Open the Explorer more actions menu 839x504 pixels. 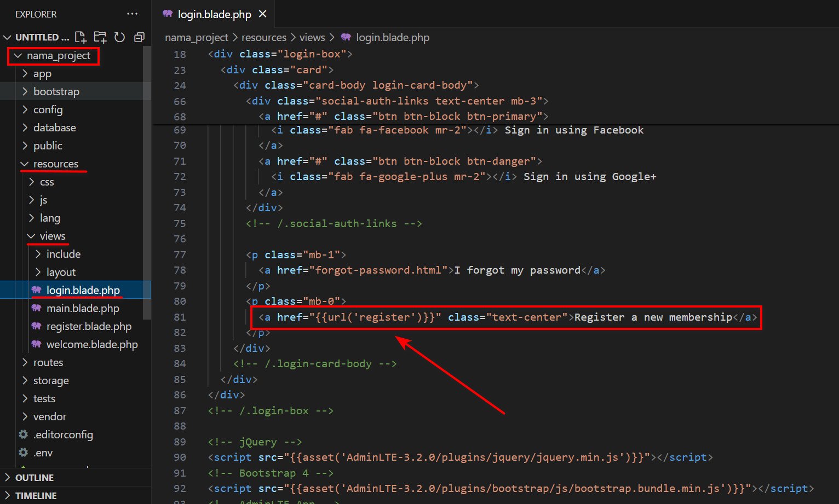[x=133, y=14]
